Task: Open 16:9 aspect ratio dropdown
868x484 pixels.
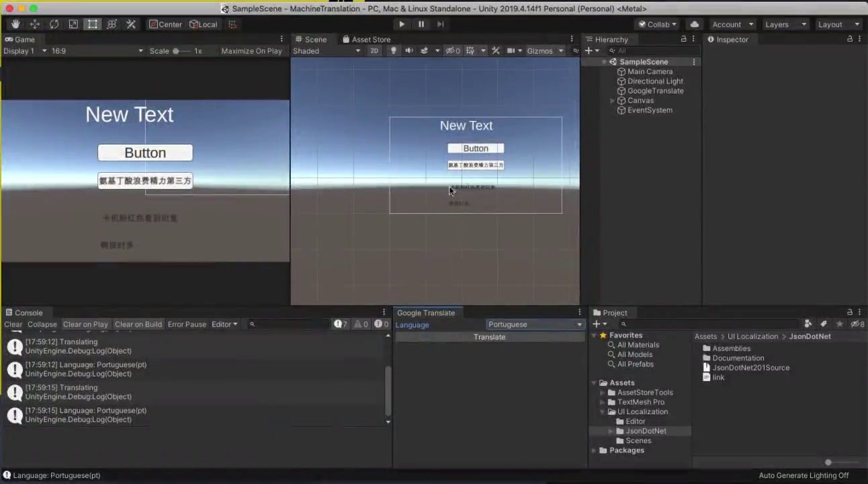Action: click(x=97, y=50)
